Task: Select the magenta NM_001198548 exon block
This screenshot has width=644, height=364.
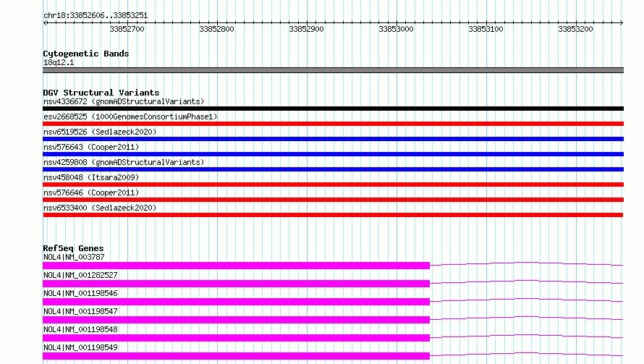Action: tap(236, 338)
